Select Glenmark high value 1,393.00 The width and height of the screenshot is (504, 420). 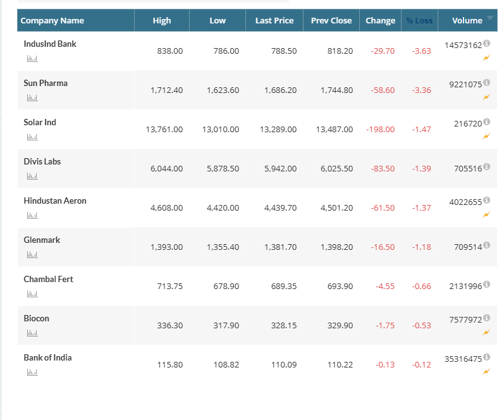[x=166, y=247]
